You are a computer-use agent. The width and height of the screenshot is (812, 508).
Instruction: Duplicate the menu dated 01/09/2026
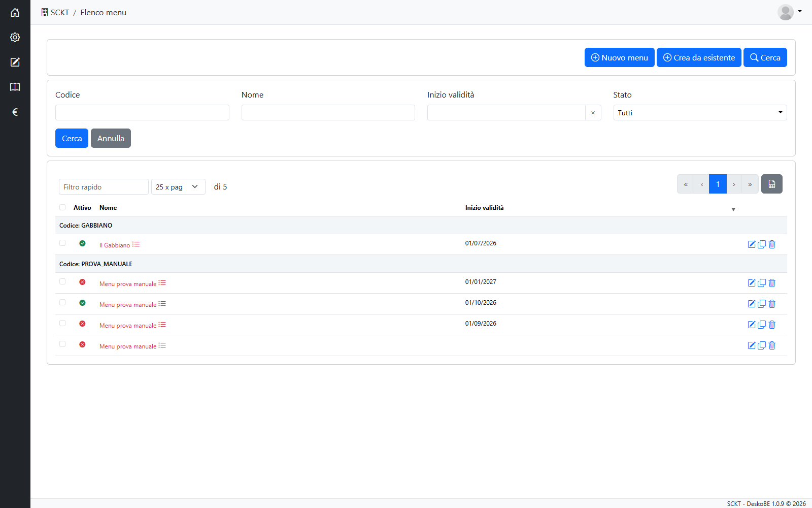[762, 325]
